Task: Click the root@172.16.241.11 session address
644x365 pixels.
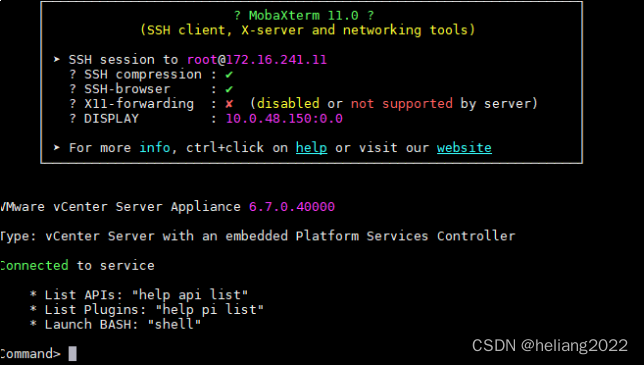Action: coord(257,60)
